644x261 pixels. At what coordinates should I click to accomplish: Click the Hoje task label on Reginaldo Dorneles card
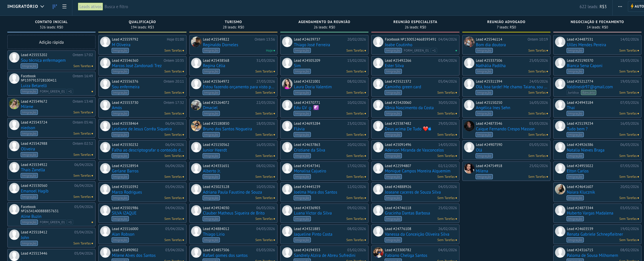point(269,51)
